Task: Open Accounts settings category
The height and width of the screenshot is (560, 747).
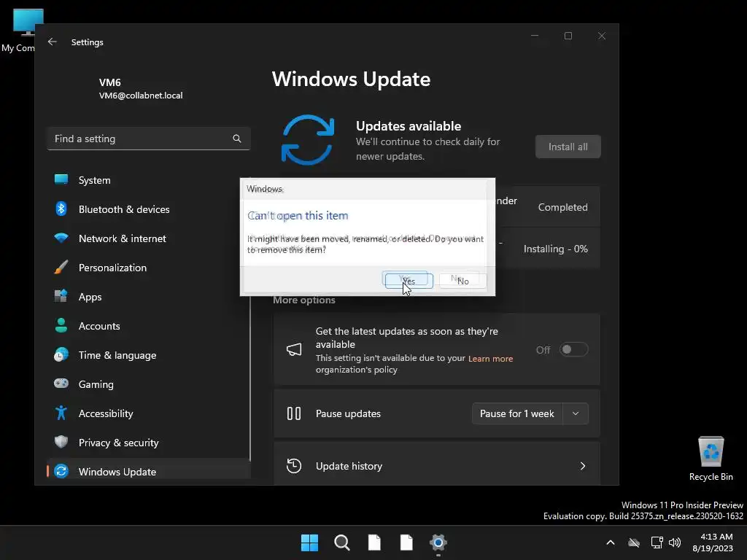Action: click(149, 326)
